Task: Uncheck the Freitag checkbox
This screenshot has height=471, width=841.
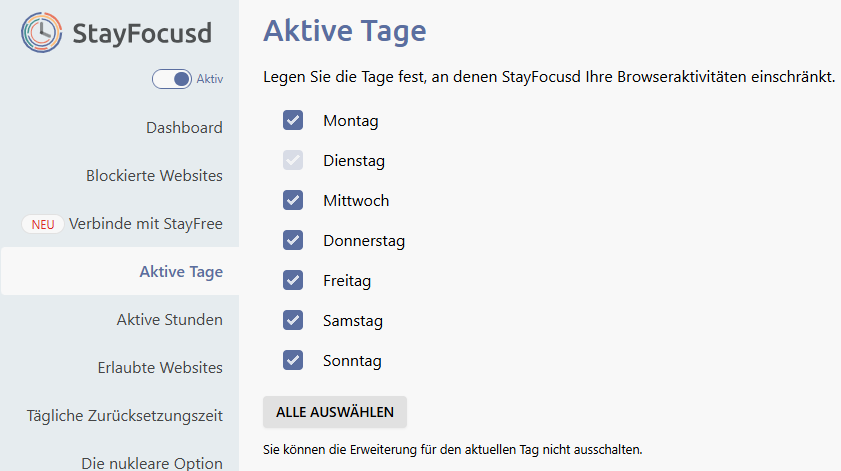Action: 293,281
